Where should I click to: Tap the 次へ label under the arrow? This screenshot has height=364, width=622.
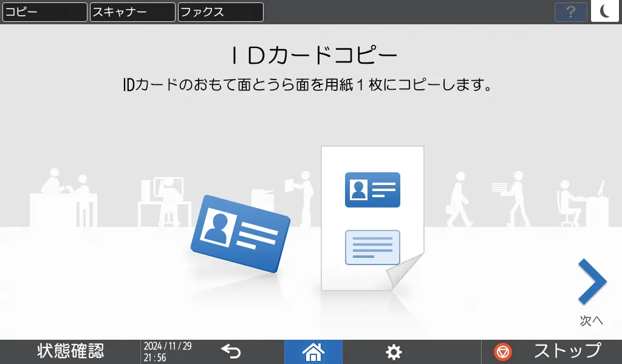[x=590, y=320]
